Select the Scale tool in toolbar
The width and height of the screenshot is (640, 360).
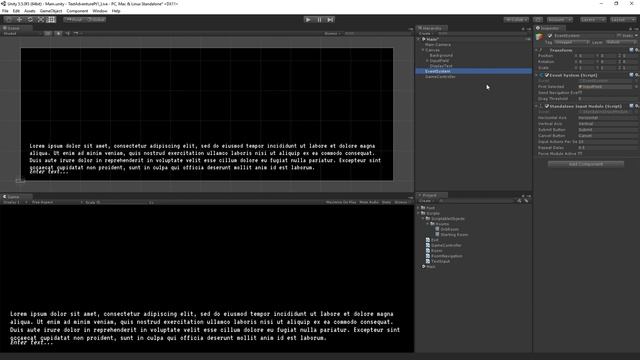[40, 20]
